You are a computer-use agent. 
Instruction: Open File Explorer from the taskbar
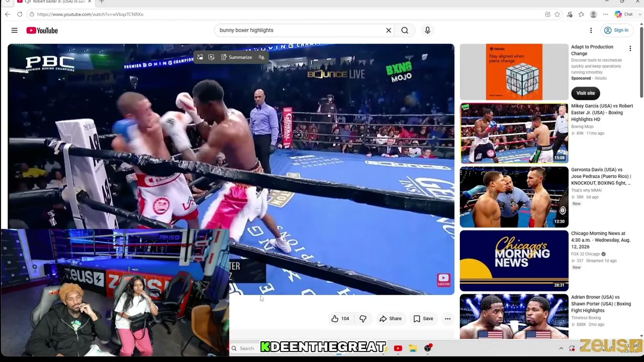[413, 348]
